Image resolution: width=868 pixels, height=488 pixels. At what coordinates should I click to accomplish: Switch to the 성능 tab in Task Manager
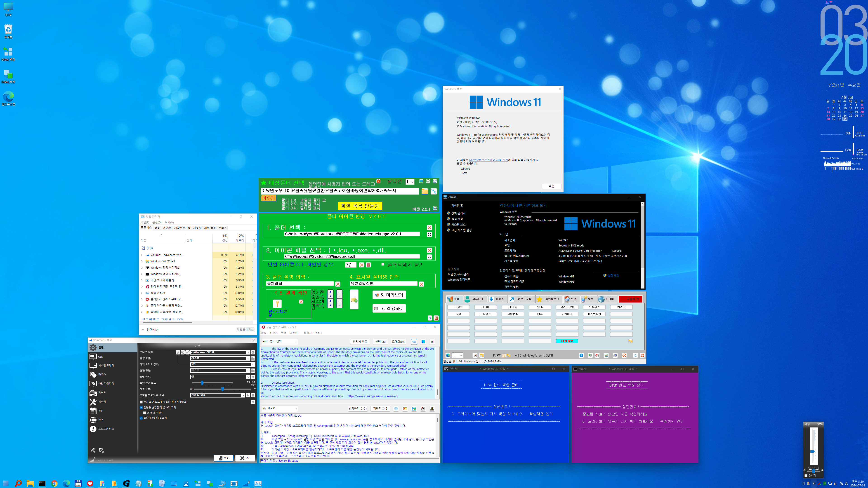pyautogui.click(x=157, y=228)
